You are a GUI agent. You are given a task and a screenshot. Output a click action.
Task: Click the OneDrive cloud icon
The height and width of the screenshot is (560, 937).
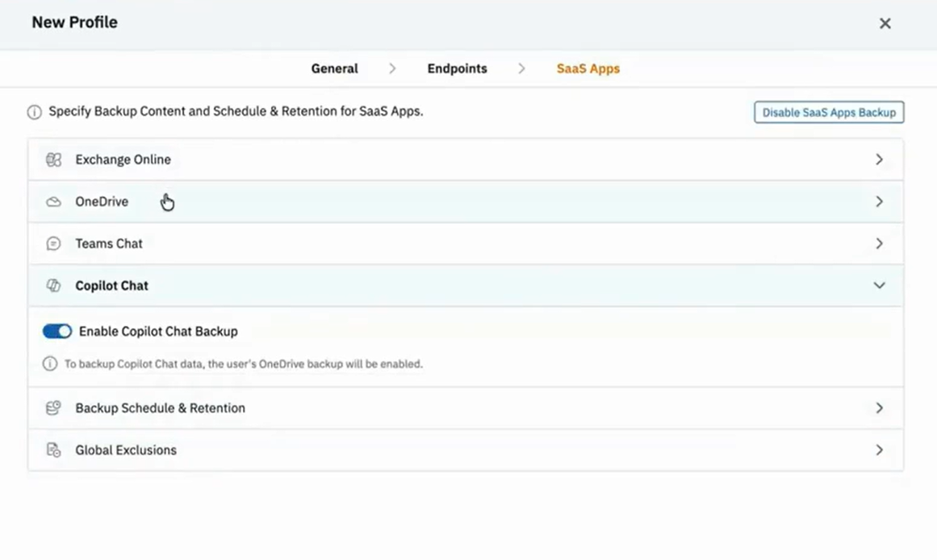coord(54,202)
